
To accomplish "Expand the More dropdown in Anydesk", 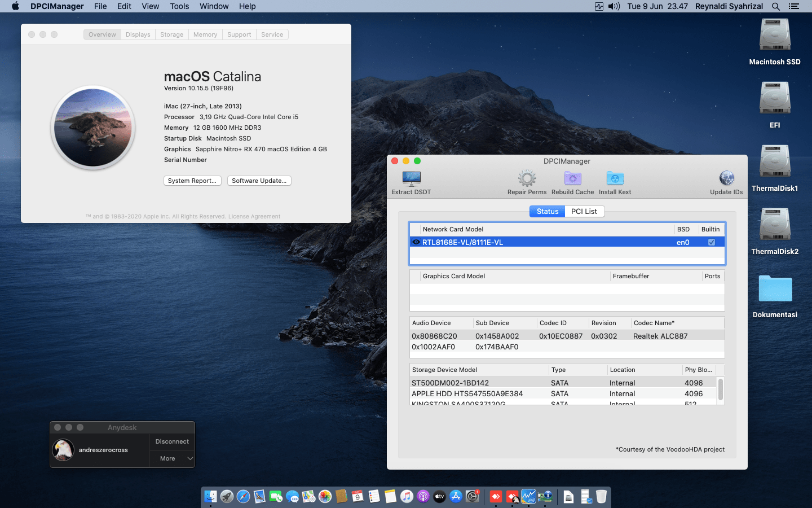I will [171, 458].
